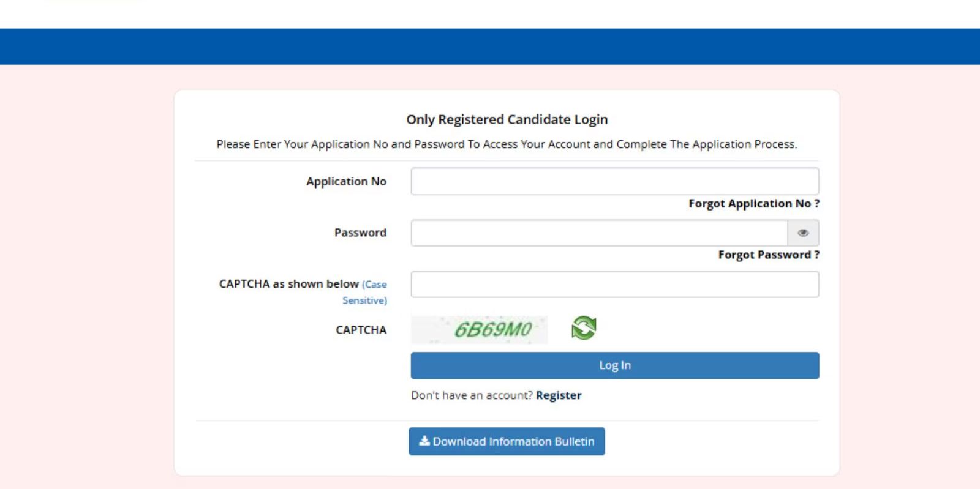
Task: Focus the Application No input field
Action: [x=614, y=182]
